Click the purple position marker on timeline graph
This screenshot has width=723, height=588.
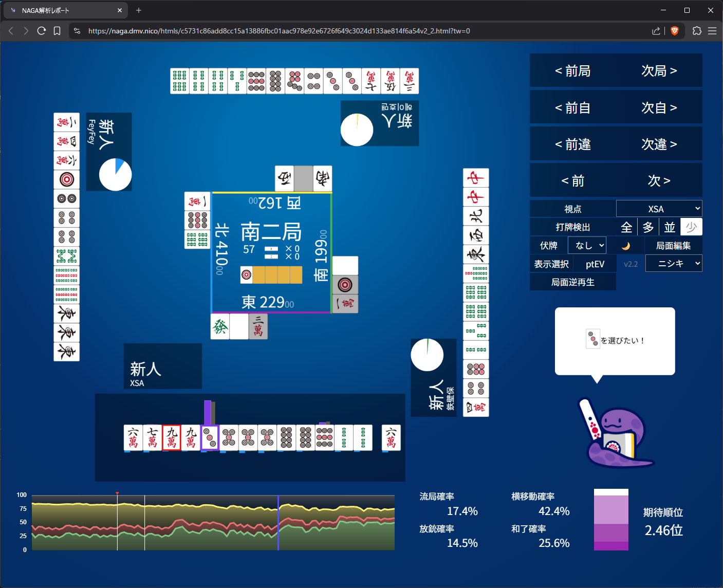(278, 522)
